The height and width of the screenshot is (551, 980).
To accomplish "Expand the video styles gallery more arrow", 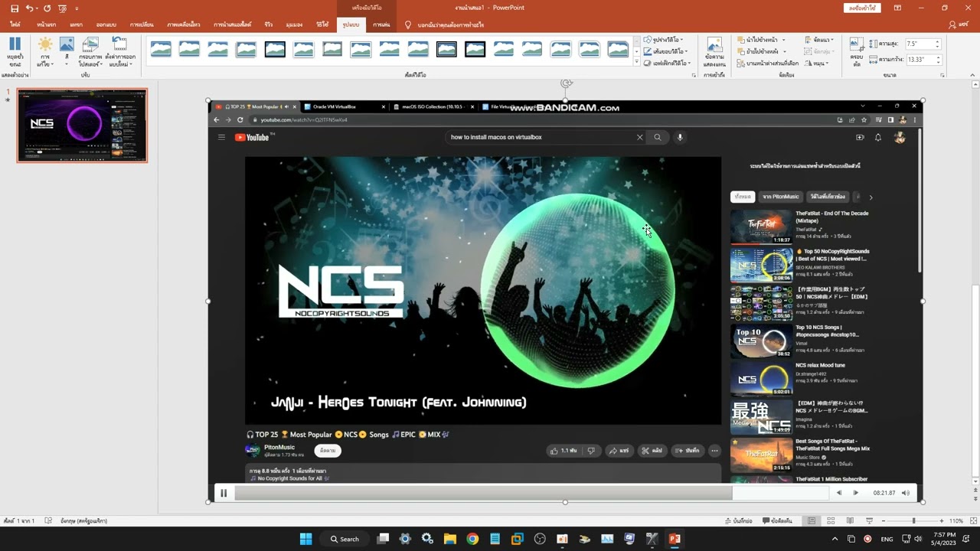I will pyautogui.click(x=636, y=62).
